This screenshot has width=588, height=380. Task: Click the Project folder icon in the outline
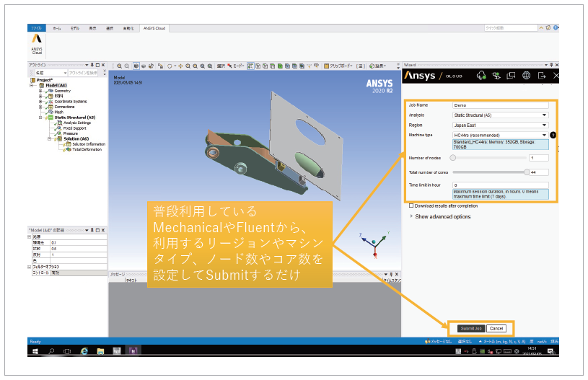pyautogui.click(x=32, y=80)
